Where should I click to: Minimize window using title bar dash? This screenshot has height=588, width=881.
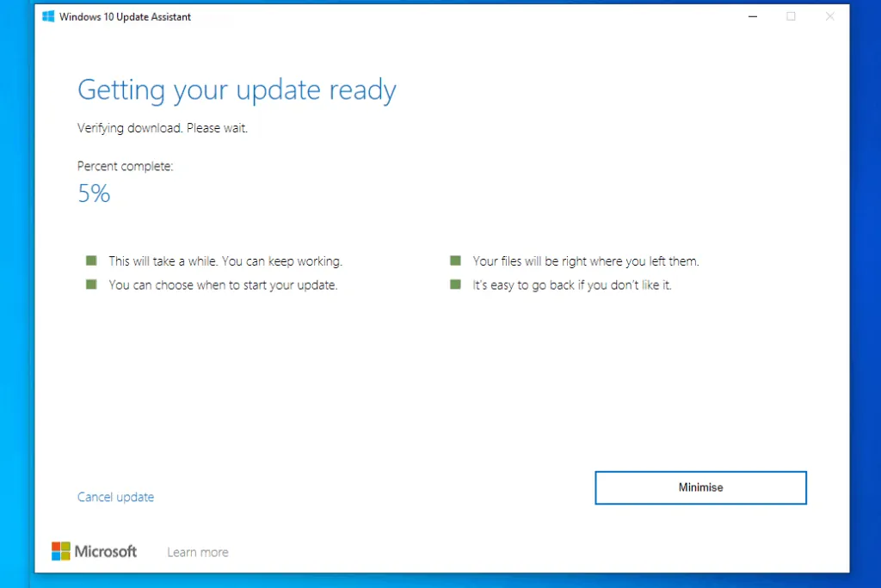click(x=753, y=16)
